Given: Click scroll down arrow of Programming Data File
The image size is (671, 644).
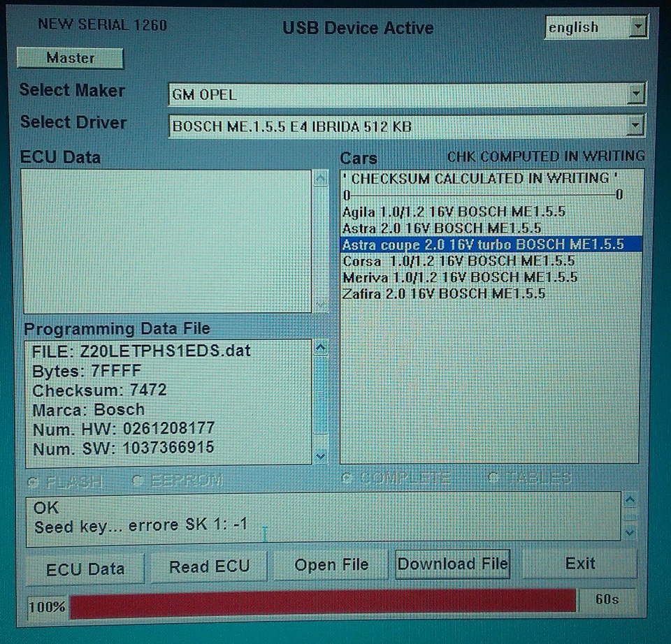Looking at the screenshot, I should [x=321, y=456].
